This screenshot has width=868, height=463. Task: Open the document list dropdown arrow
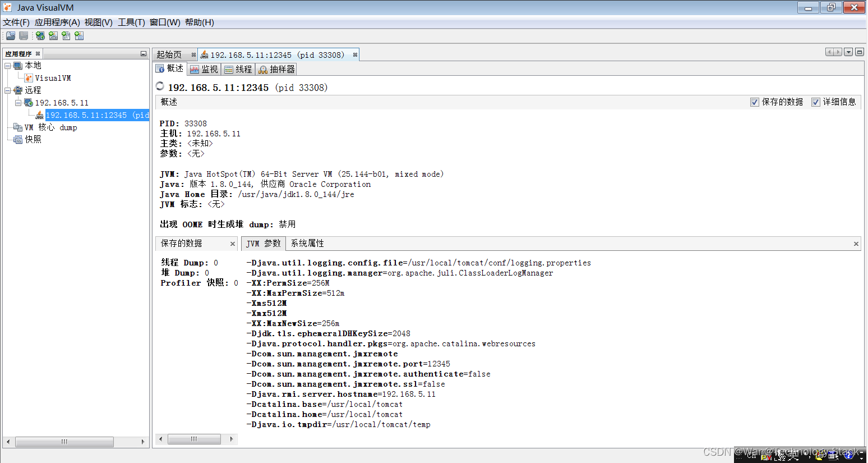(848, 52)
